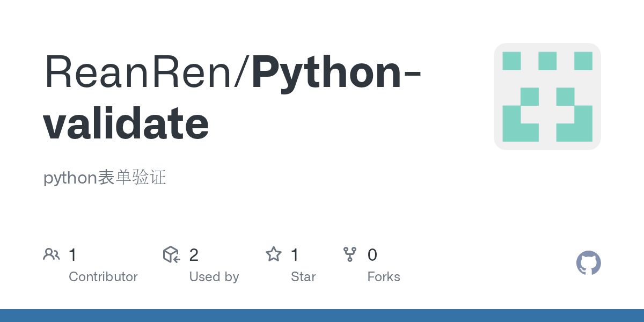Click the contributors people icon
The width and height of the screenshot is (644, 322).
(52, 254)
